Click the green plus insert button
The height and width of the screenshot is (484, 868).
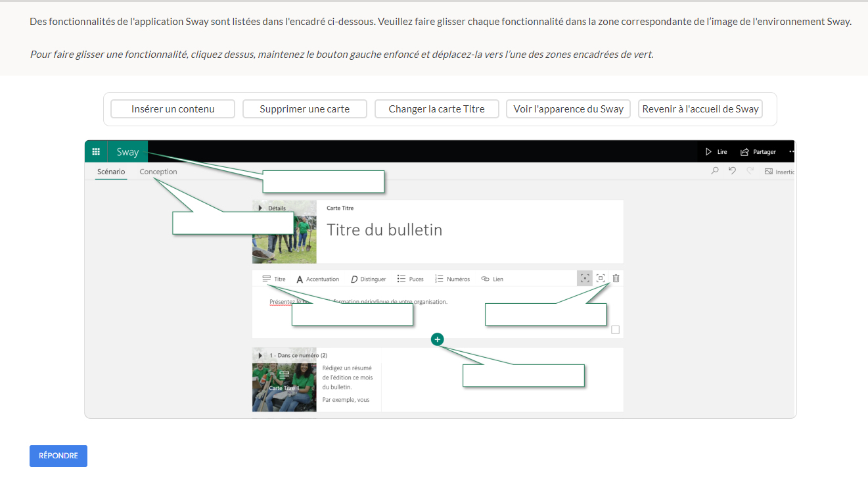[x=438, y=339]
